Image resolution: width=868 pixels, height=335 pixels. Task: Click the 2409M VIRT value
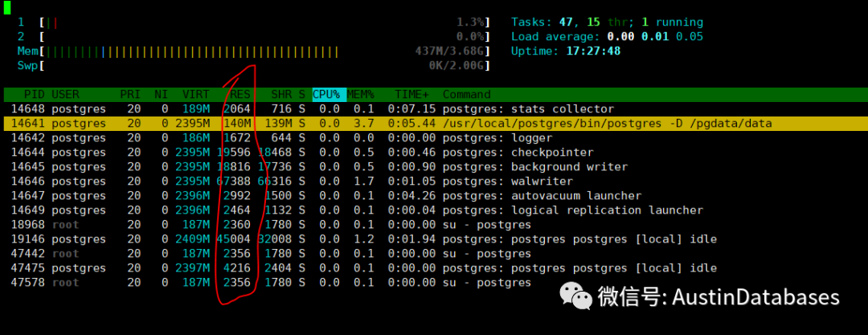192,239
